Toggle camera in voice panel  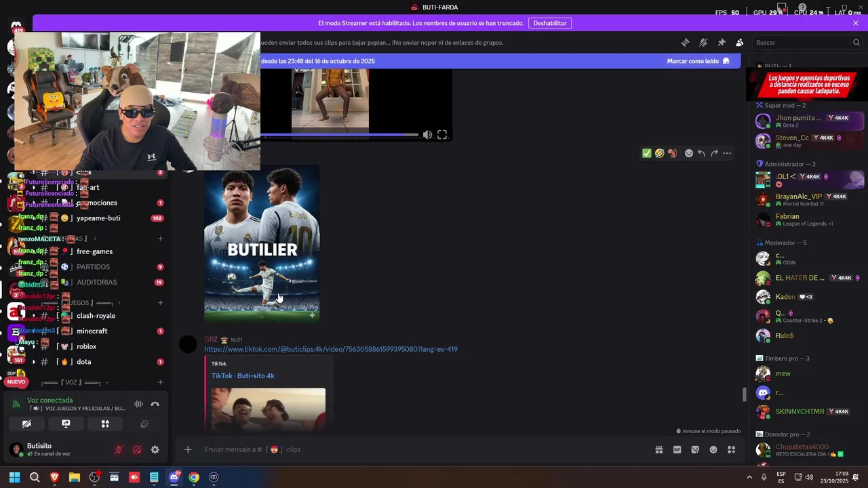(26, 424)
